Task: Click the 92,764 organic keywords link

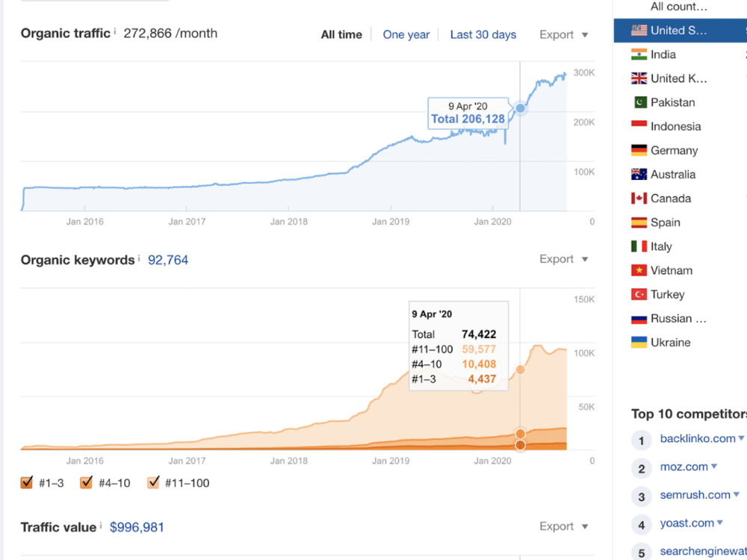Action: [168, 260]
